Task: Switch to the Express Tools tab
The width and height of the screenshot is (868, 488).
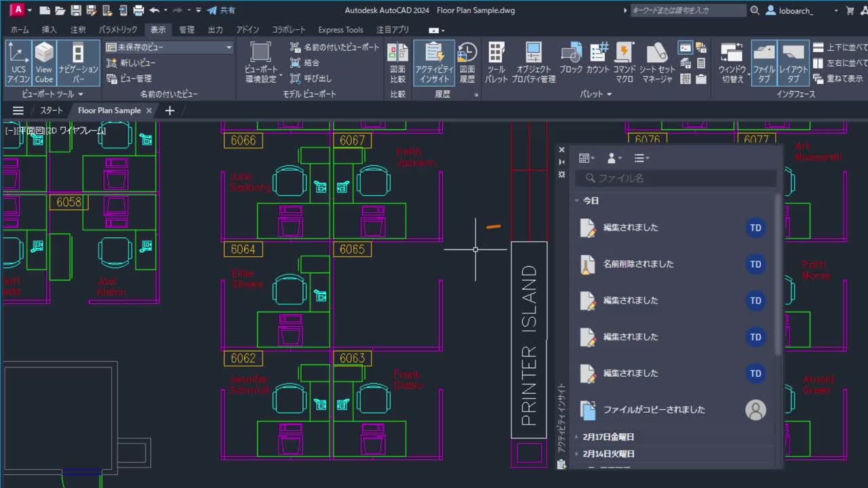Action: [340, 30]
